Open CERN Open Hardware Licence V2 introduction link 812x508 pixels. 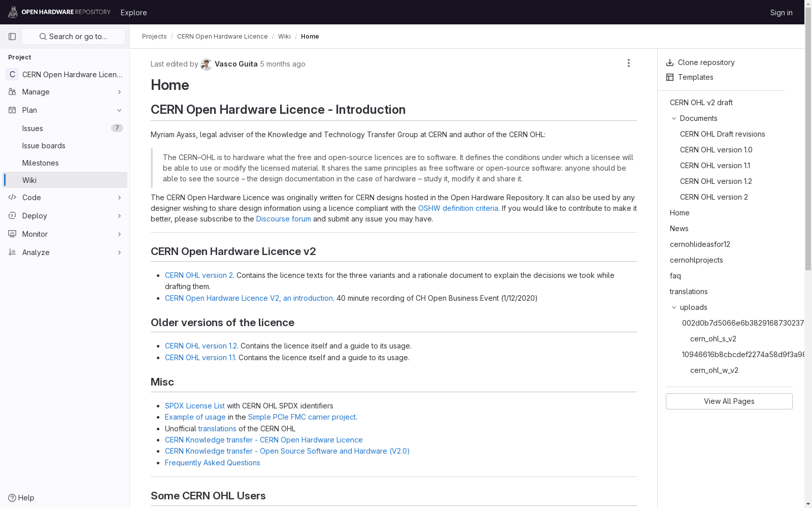(249, 298)
